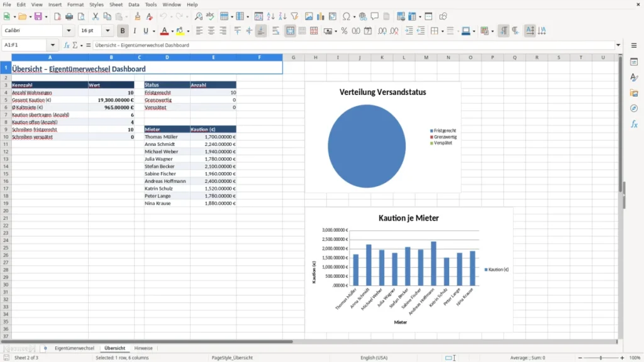Click the AutoFilter funnel icon

(294, 16)
